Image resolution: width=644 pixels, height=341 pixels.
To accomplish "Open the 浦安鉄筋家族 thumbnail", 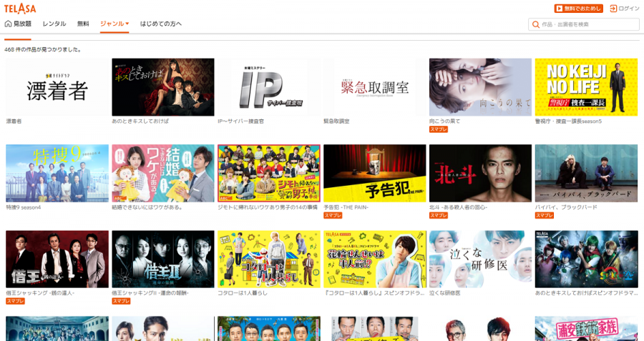I will click(586, 329).
